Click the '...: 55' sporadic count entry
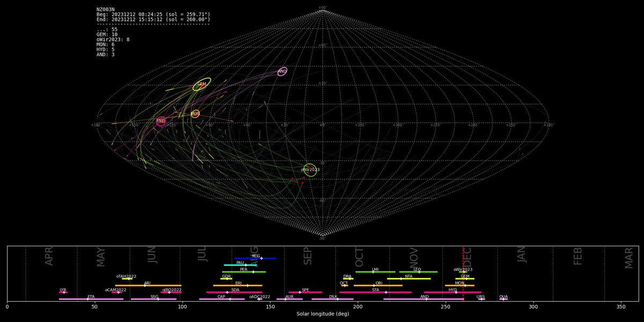 (107, 29)
